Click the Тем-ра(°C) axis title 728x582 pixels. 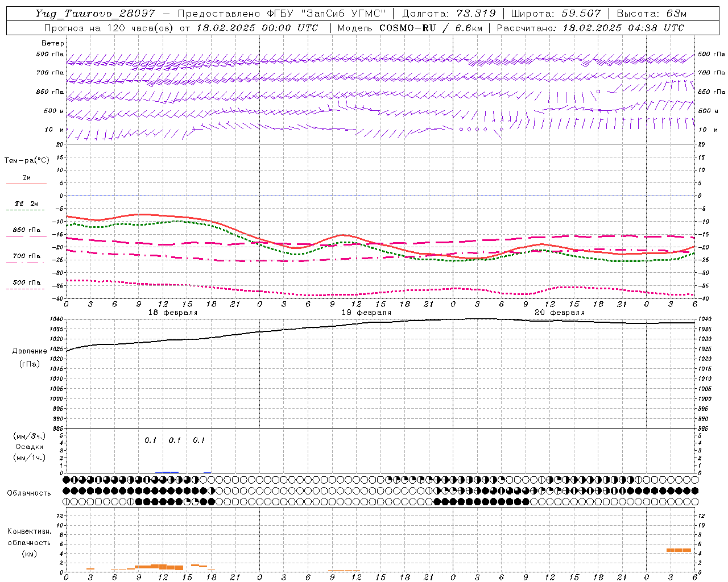coord(27,161)
